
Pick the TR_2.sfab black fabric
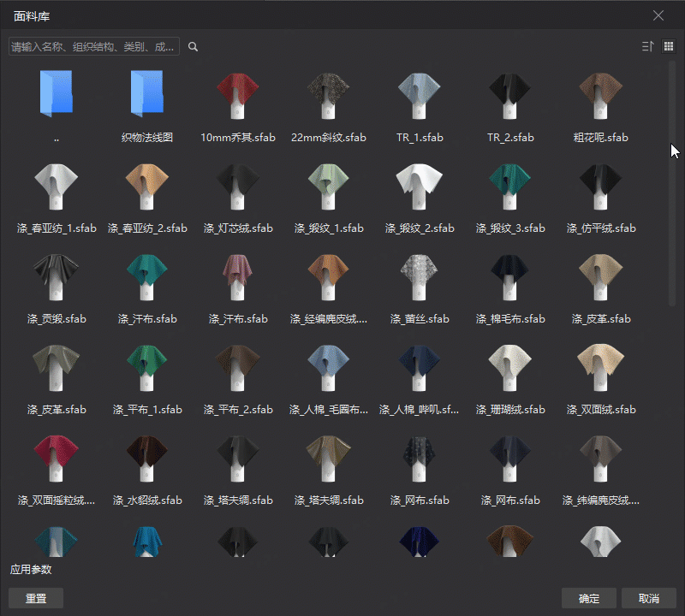[510, 96]
